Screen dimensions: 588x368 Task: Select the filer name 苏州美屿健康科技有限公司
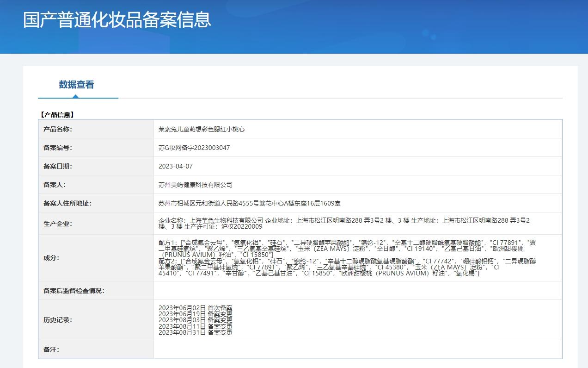pos(196,185)
